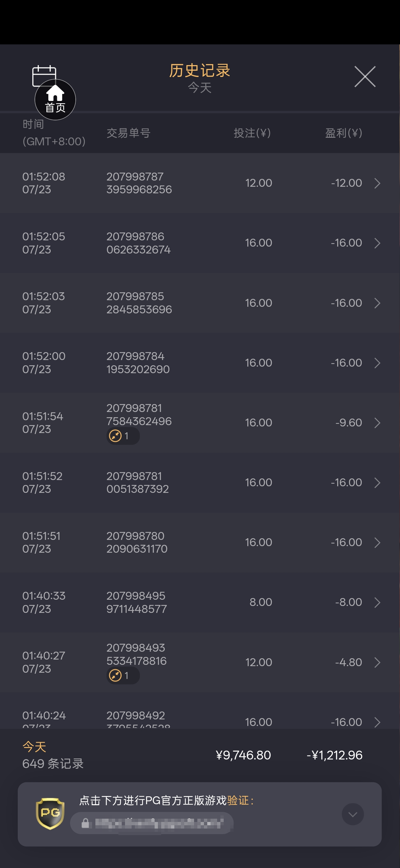The height and width of the screenshot is (868, 400).
Task: Click the 验证 verification link
Action: pyautogui.click(x=238, y=800)
